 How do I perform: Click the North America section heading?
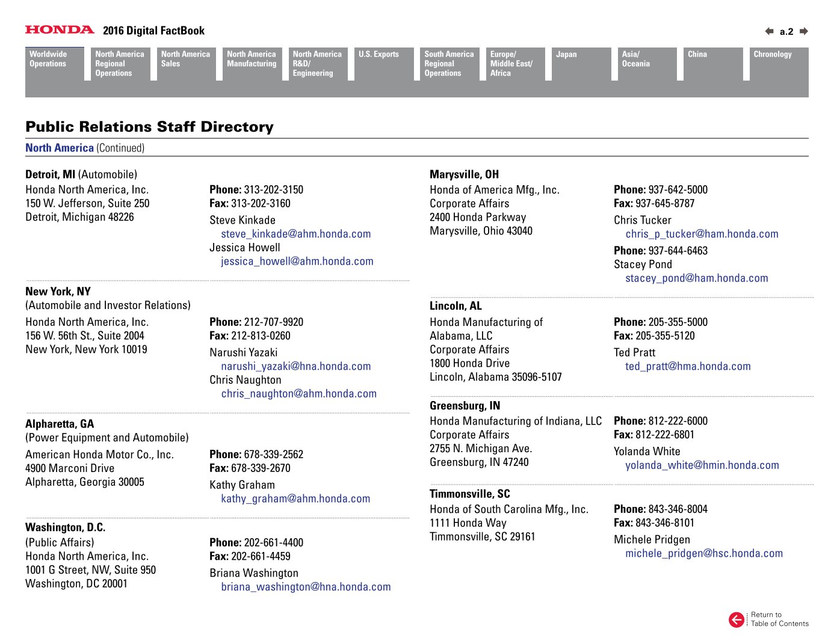60,148
